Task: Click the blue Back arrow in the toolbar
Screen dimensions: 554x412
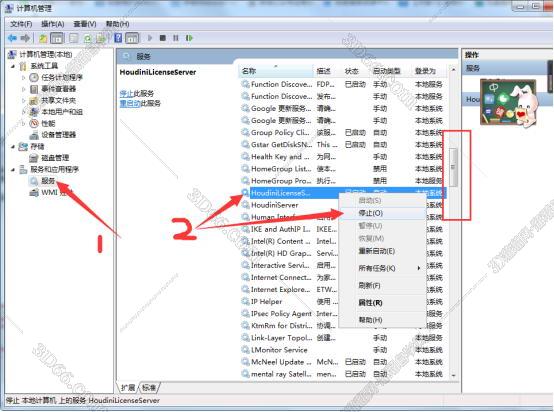Action: [x=12, y=38]
